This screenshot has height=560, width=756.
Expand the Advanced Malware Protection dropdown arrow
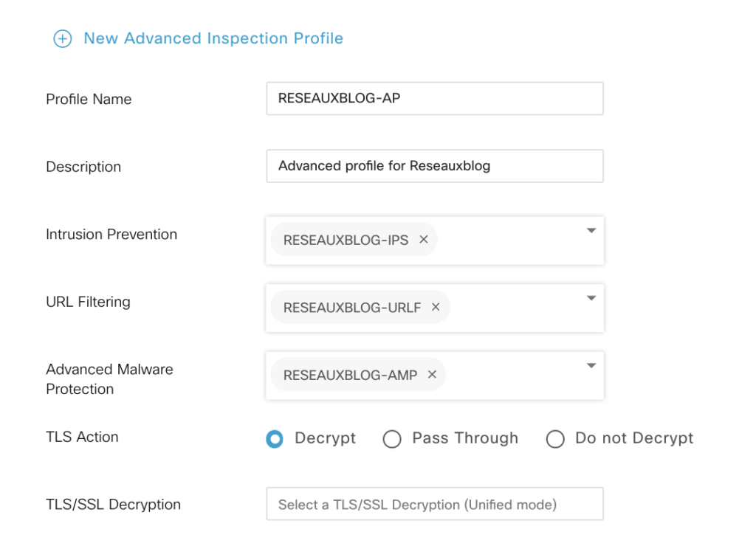tap(591, 366)
